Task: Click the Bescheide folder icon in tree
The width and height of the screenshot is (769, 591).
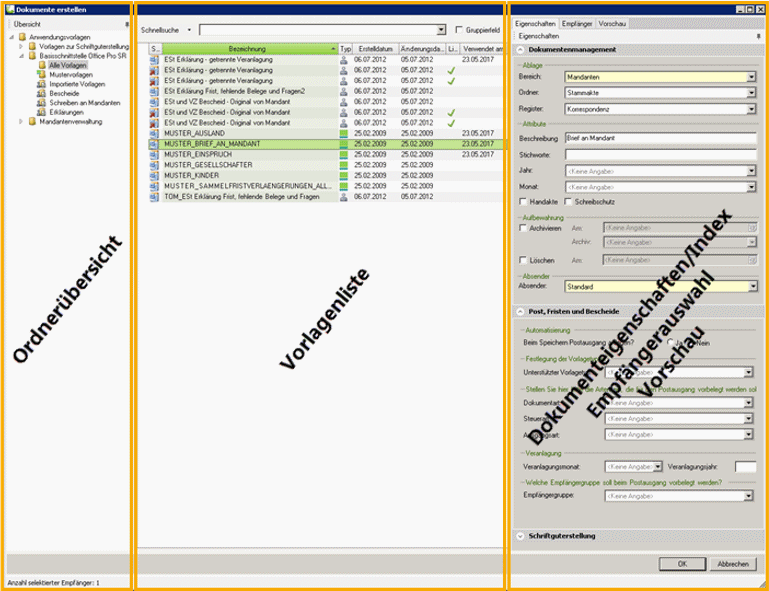Action: [43, 93]
